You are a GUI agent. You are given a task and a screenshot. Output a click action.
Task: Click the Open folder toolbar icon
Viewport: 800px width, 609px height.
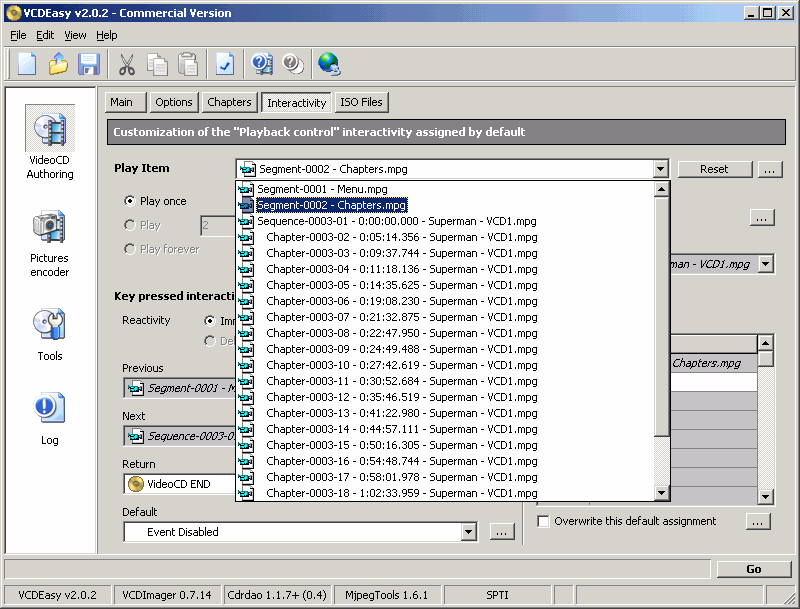click(x=58, y=64)
